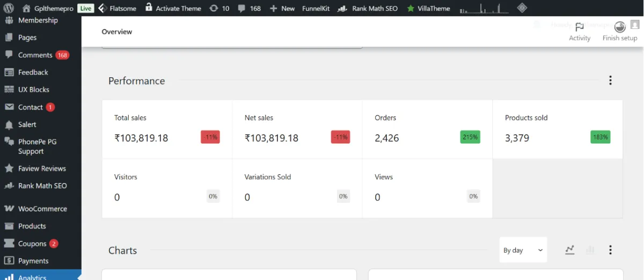This screenshot has height=280, width=644.
Task: Open the New content menu
Action: (282, 8)
